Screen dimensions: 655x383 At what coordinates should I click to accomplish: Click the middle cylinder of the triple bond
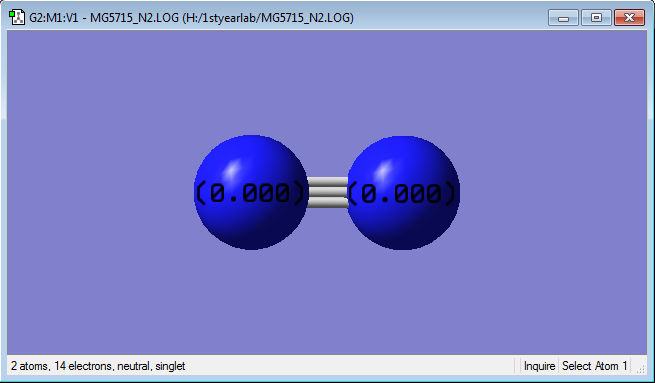pos(328,192)
